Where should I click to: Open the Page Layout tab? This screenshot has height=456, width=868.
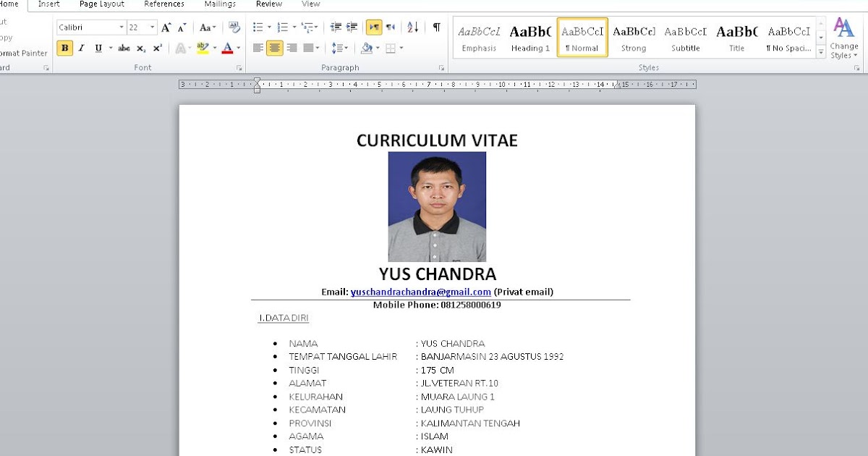pyautogui.click(x=101, y=4)
